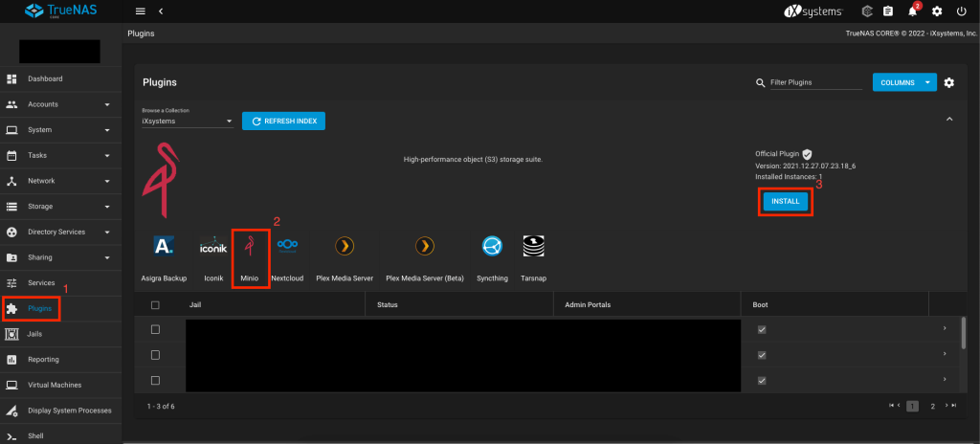The height and width of the screenshot is (444, 980).
Task: Click the TrueNAS logo
Action: pos(60,11)
